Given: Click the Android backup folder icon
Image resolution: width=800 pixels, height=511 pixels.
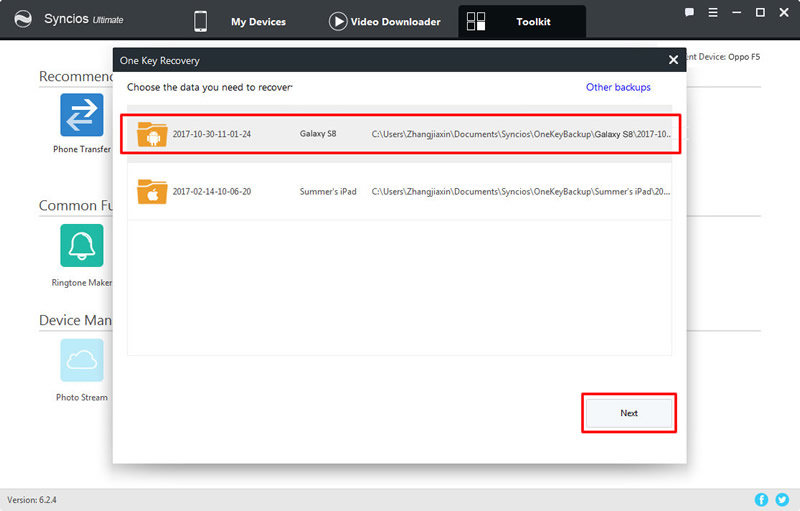Looking at the screenshot, I should pos(152,134).
